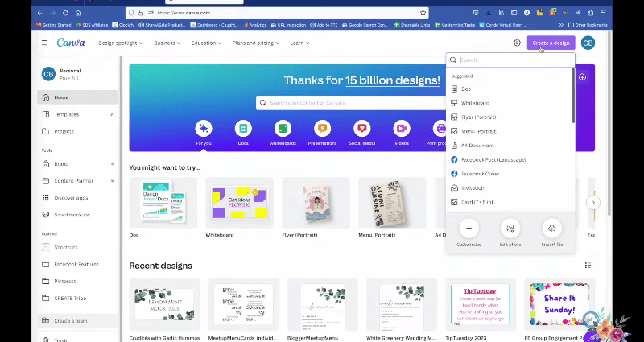The width and height of the screenshot is (644, 342).
Task: Open Getting Started bookmark
Action: tap(54, 25)
